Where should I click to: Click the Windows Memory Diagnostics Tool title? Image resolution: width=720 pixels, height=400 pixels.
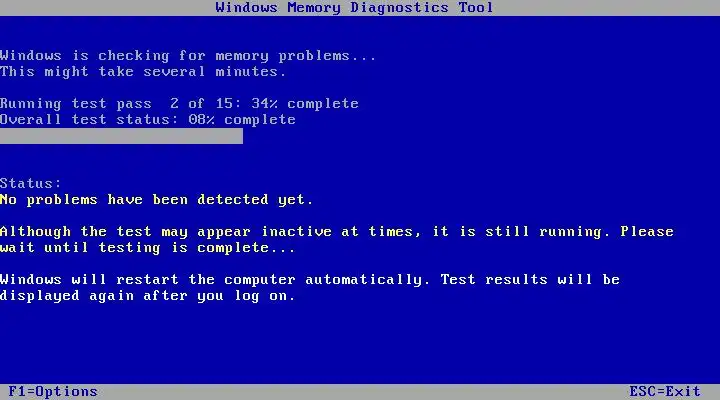[x=354, y=8]
